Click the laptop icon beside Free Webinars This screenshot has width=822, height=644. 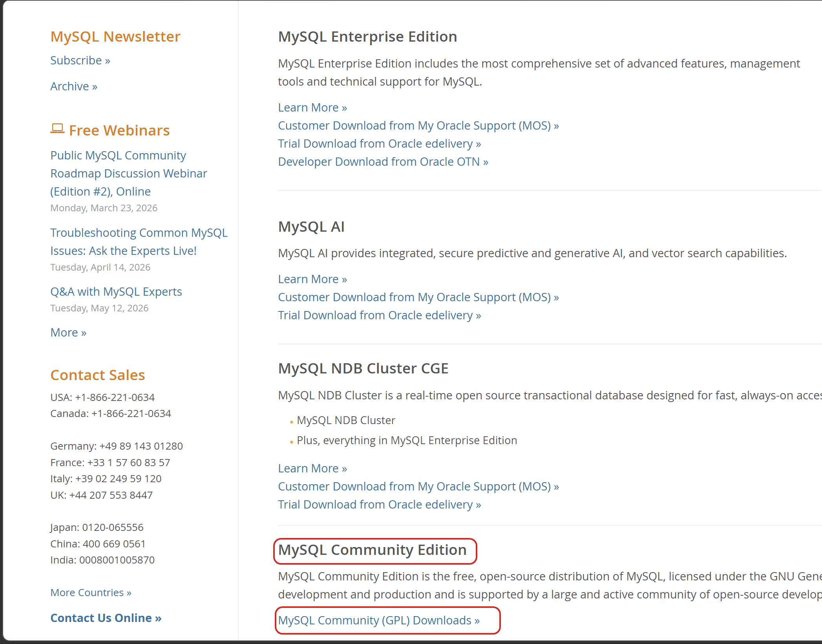point(57,129)
